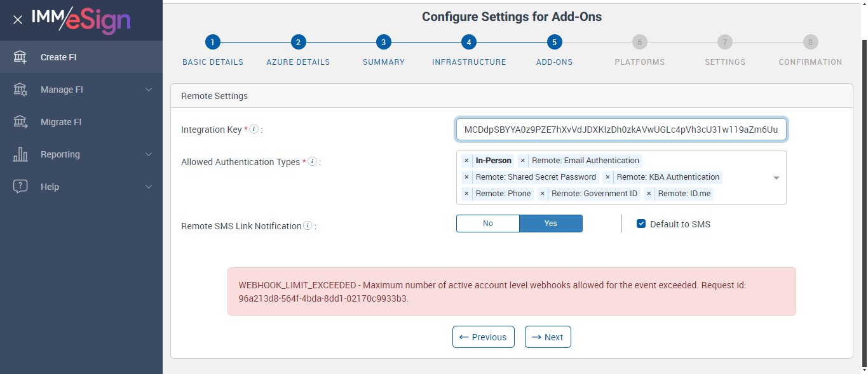Go to step 1 Basic Details
The width and height of the screenshot is (868, 374).
tap(212, 43)
